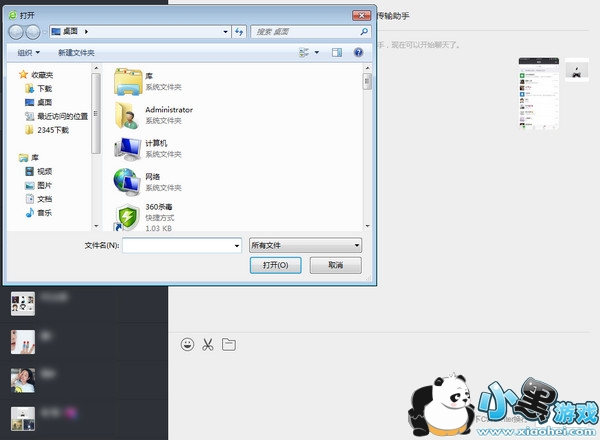
Task: Select 桌面 in the navigation pane
Action: point(39,102)
